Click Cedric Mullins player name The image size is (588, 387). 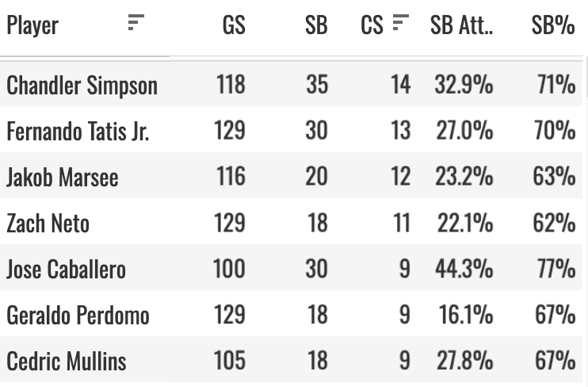(67, 361)
